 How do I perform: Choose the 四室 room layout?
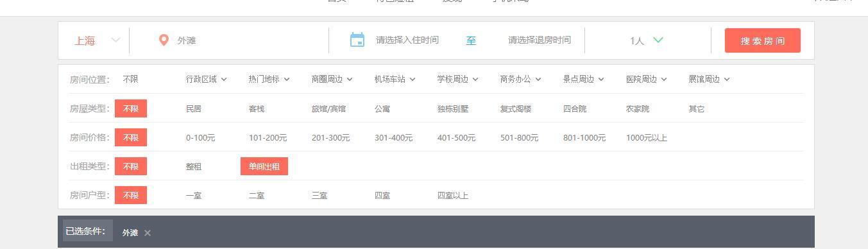382,196
